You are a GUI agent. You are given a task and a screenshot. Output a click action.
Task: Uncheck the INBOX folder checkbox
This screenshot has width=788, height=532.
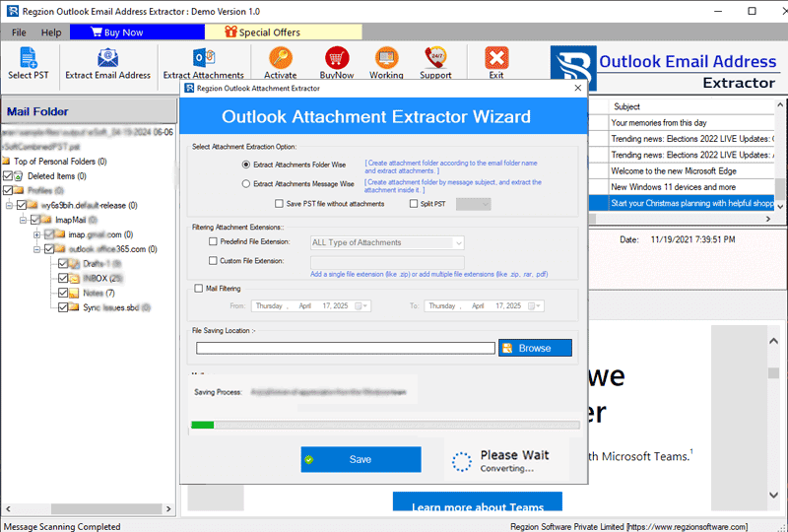click(63, 278)
